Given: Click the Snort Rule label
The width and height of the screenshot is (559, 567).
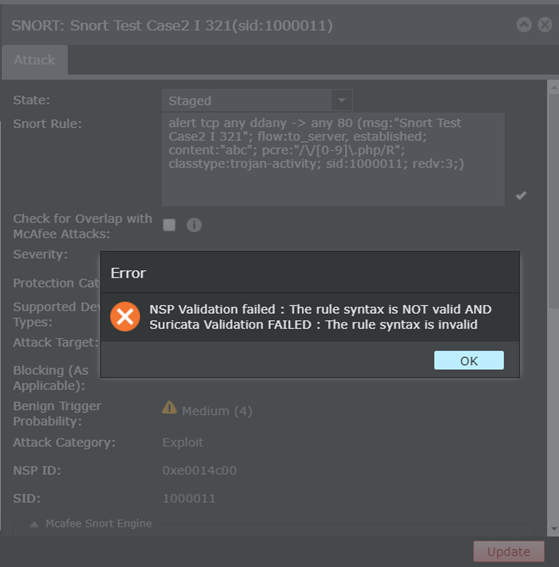Looking at the screenshot, I should (x=47, y=124).
